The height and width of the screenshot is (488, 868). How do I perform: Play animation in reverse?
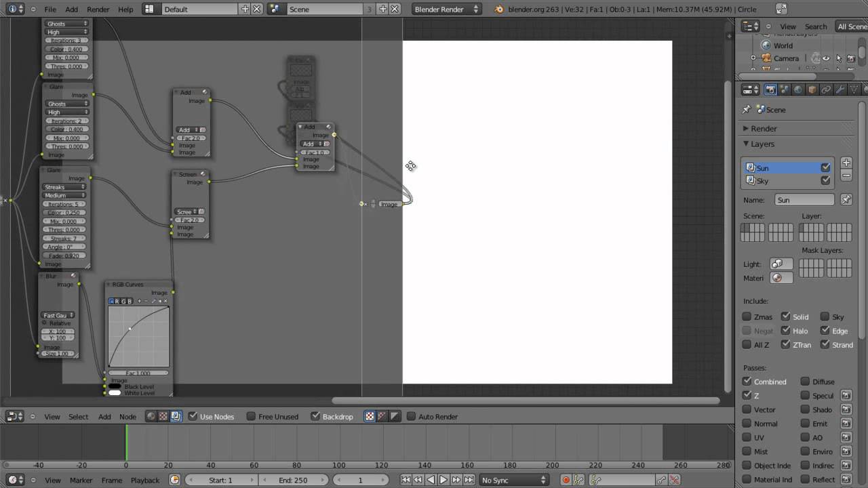point(431,480)
